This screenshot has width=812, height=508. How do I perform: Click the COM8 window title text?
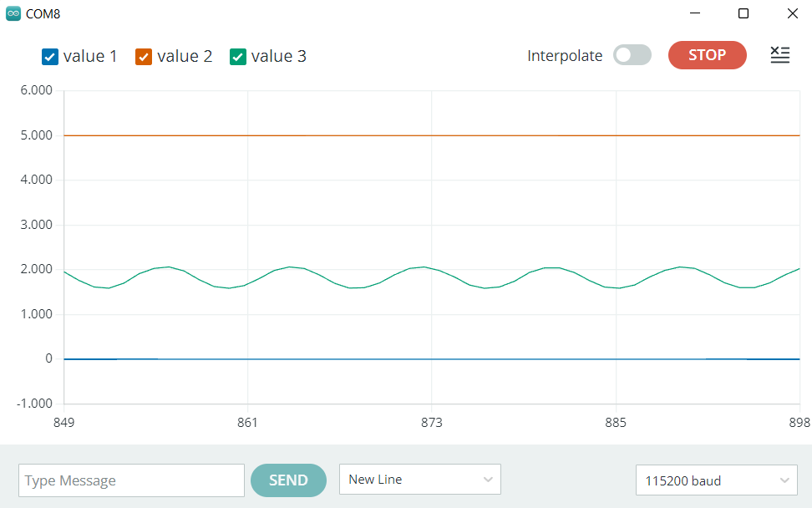click(43, 14)
